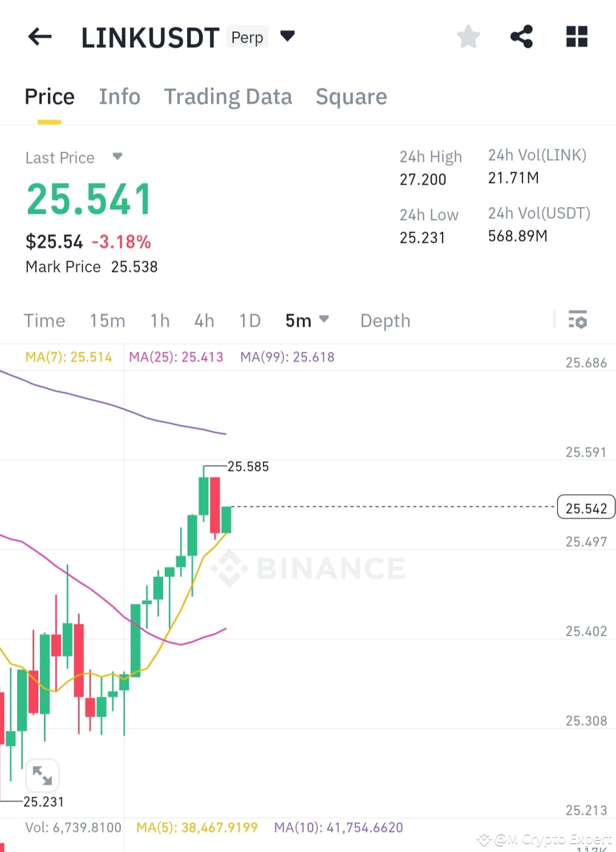This screenshot has height=852, width=616.
Task: Select the 15m timeframe
Action: coord(107,320)
